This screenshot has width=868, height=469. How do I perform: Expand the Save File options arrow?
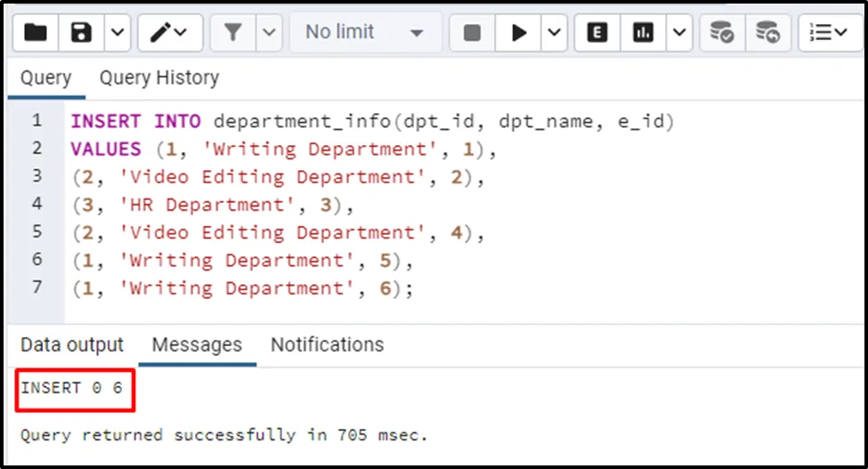pos(117,33)
